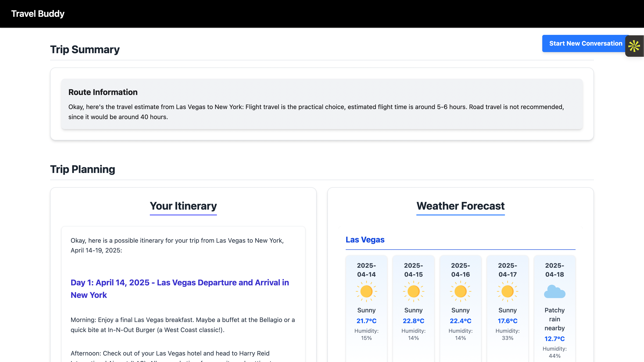Select the Las Vegas city heading
This screenshot has width=644, height=362.
tap(365, 240)
